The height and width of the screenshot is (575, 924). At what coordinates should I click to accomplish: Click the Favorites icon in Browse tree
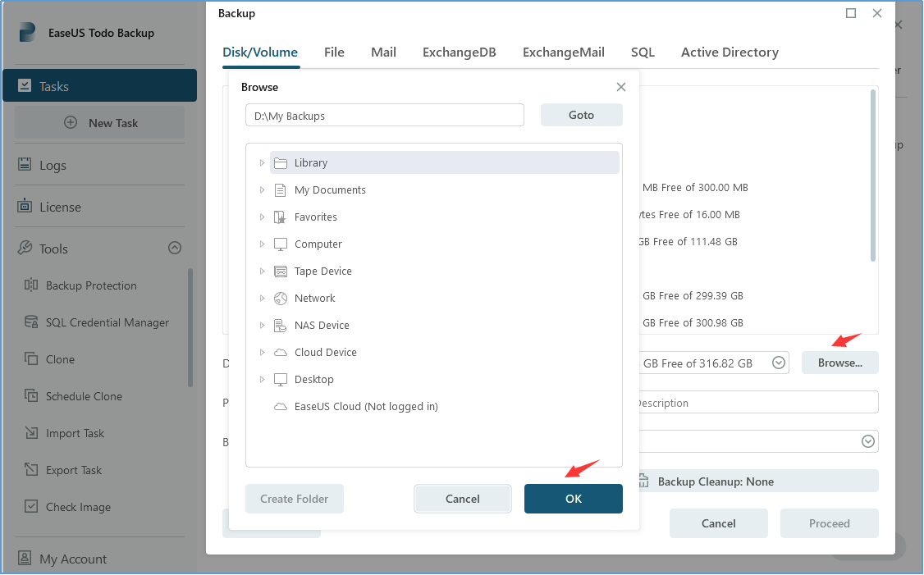281,217
